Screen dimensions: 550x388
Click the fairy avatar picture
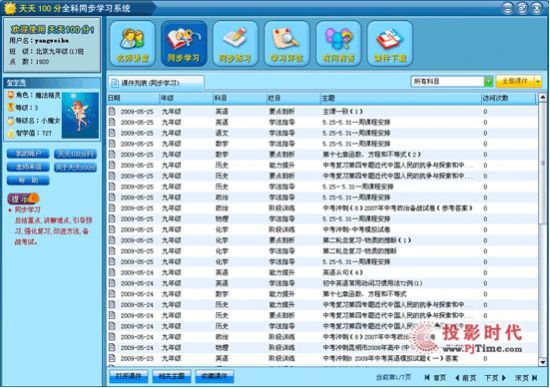pyautogui.click(x=80, y=115)
